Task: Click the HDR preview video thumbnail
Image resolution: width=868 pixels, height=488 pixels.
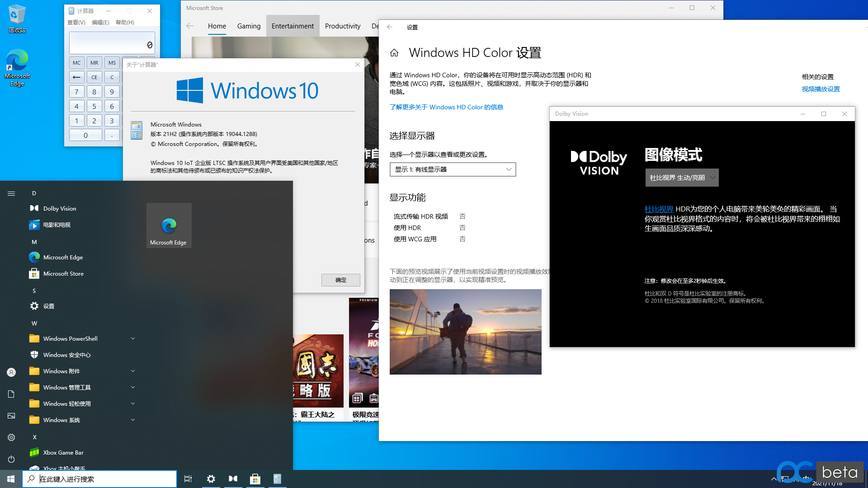Action: coord(465,332)
